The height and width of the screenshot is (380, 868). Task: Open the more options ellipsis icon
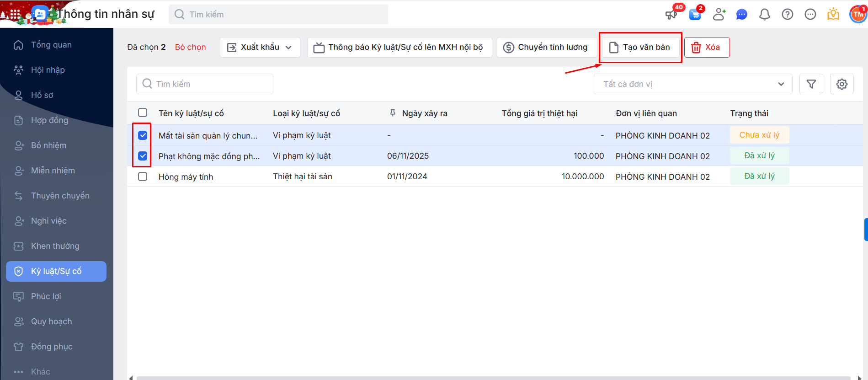810,15
